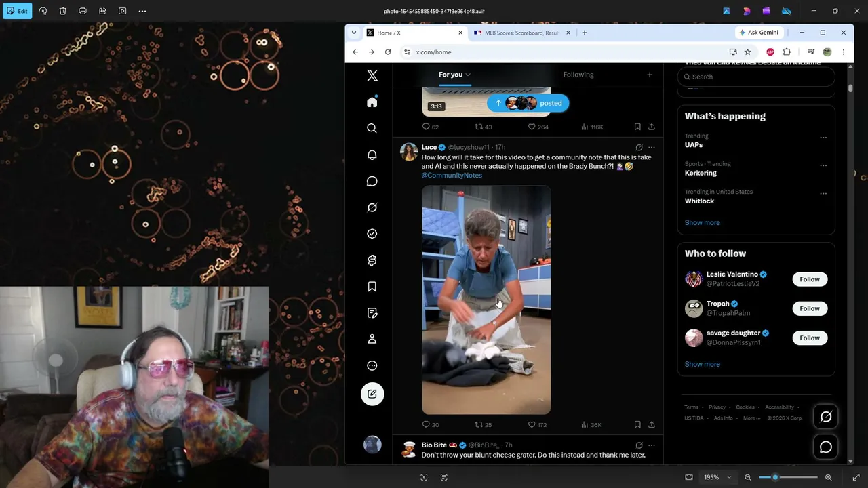Switch to the Following tab
Screen dimensions: 868x488
pos(578,75)
